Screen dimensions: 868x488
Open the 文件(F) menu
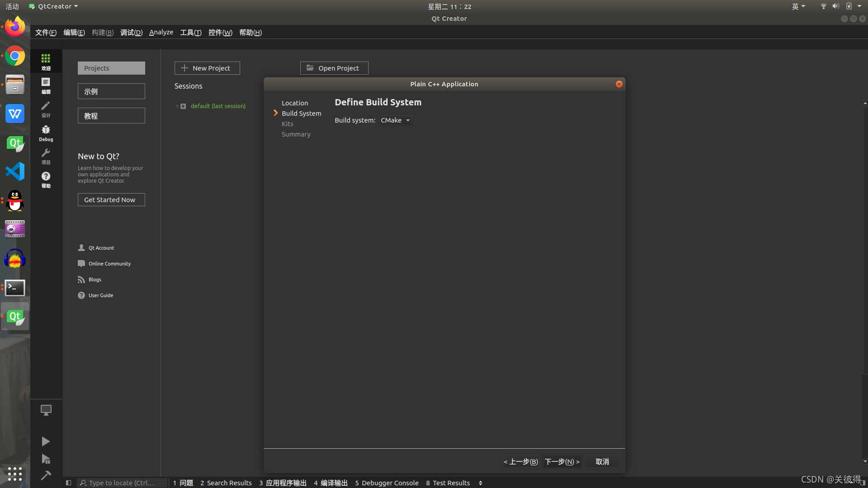(x=46, y=33)
